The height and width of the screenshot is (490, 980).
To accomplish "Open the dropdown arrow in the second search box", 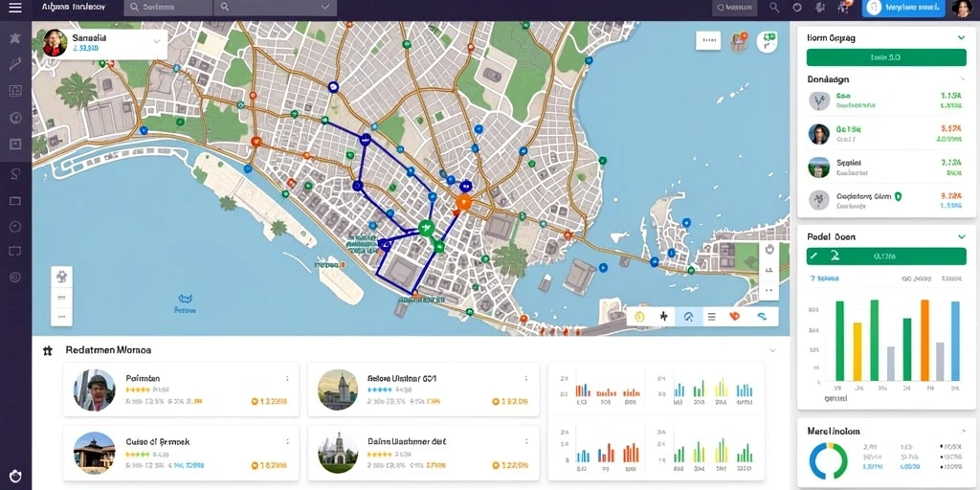I will (325, 7).
